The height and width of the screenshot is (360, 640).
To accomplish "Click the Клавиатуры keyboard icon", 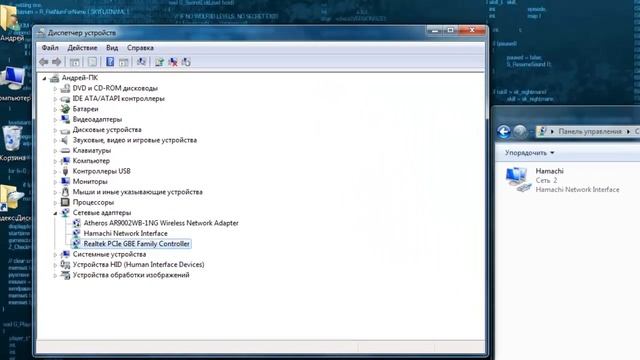I will click(x=65, y=151).
